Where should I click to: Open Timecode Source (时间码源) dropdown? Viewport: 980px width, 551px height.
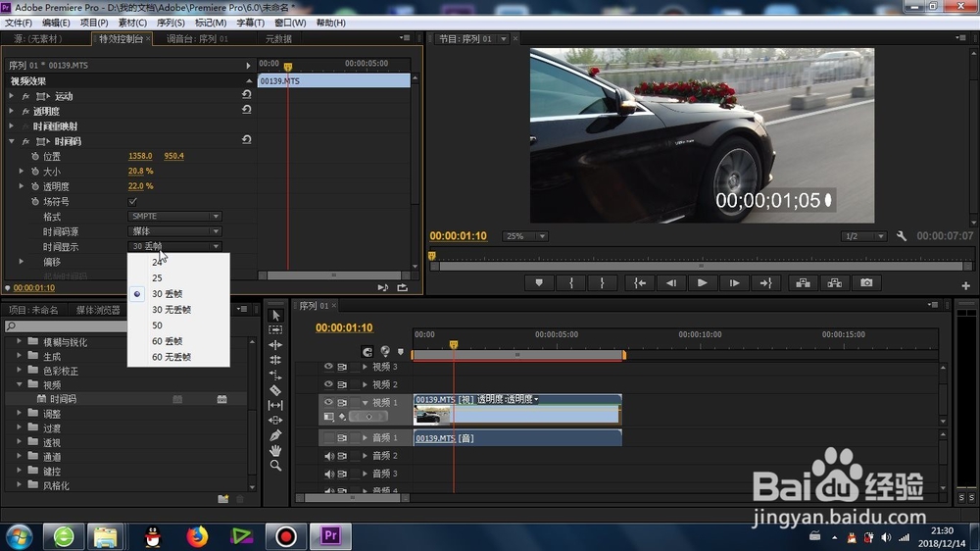174,231
